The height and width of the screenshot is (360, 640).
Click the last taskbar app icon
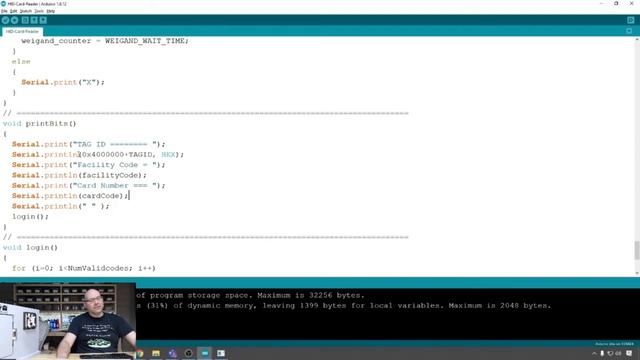click(x=221, y=353)
